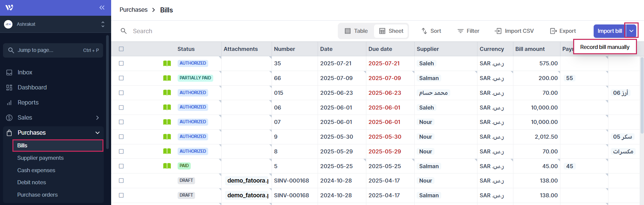Viewport: 644px width, 205px height.
Task: Click the Sort arrows icon
Action: pos(424,31)
